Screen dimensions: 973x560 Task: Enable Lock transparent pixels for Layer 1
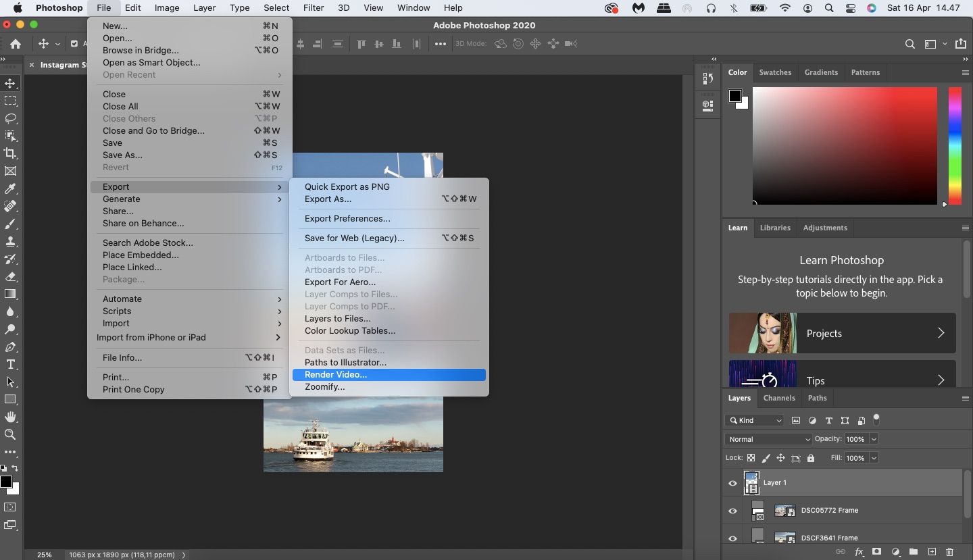[751, 458]
